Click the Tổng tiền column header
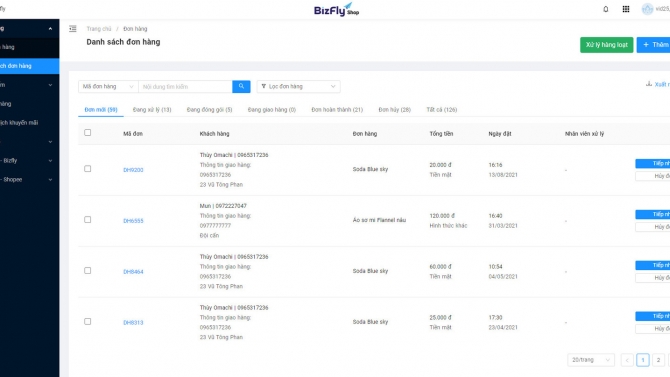The image size is (670, 377). (x=441, y=134)
